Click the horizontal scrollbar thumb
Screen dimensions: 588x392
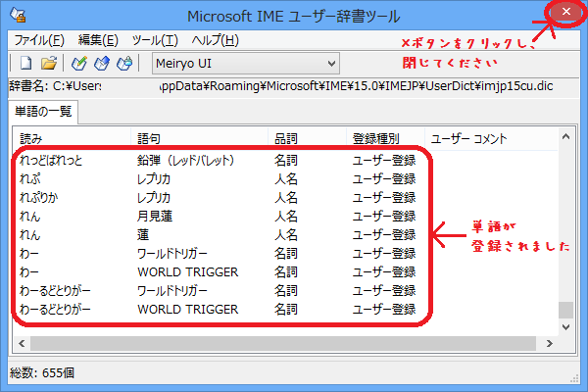pyautogui.click(x=283, y=343)
